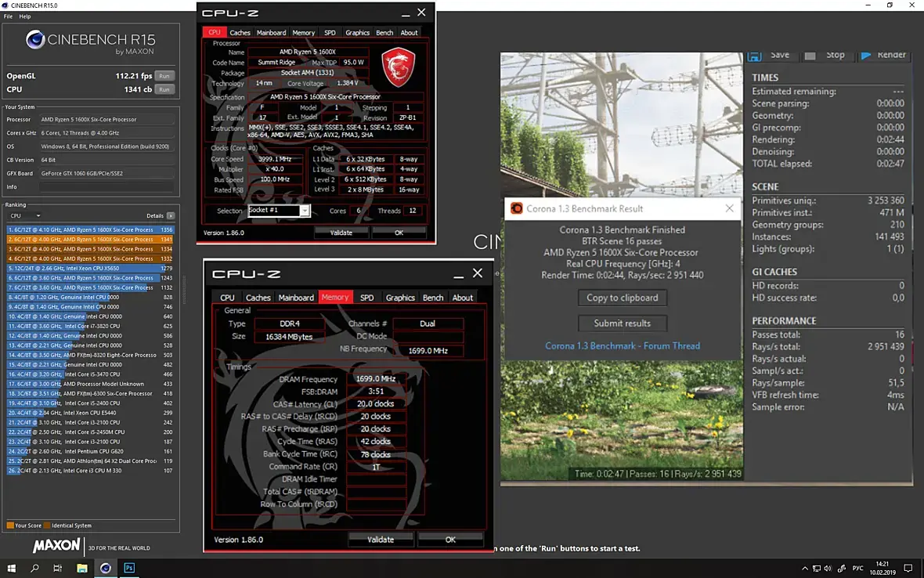Switch to Cinebench taskbar icon
Screen dimensions: 924x578
tap(106, 568)
